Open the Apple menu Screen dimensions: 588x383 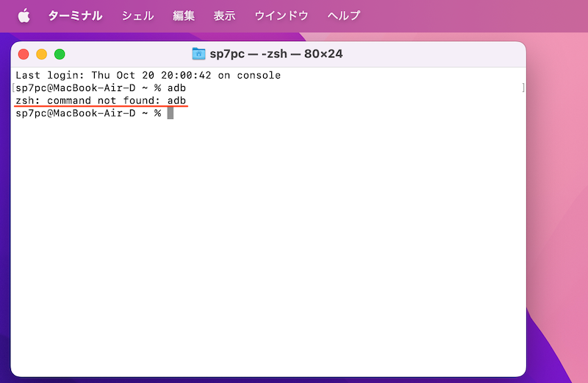(24, 15)
